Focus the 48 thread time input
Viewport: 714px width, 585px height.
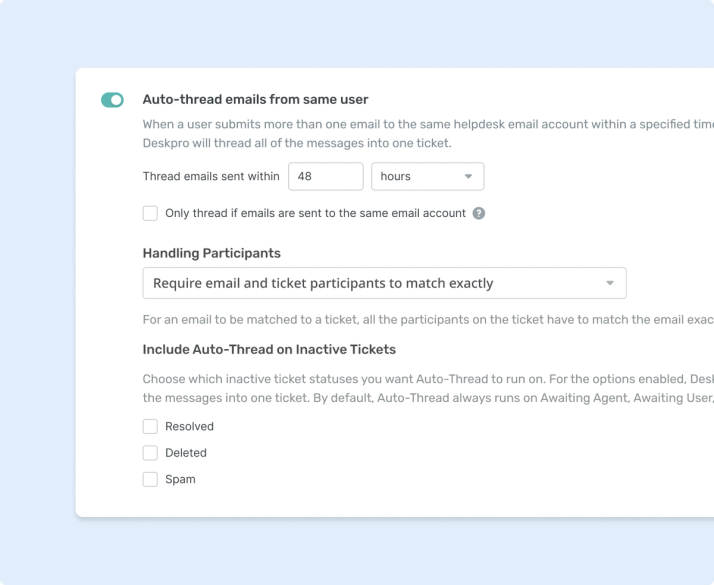[326, 176]
